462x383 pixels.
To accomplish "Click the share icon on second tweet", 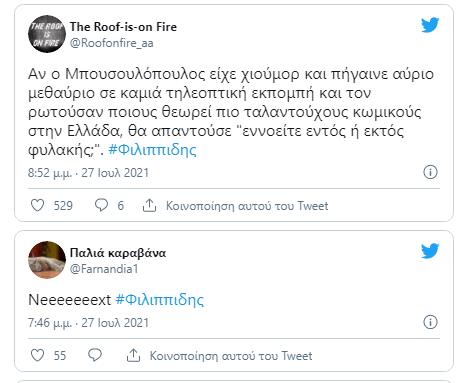I will coord(133,355).
